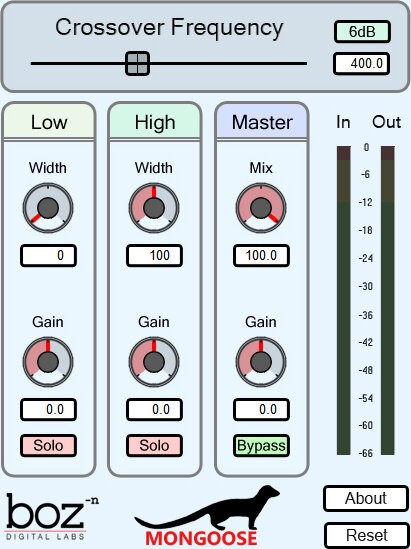Click the Low band header
This screenshot has height=549, width=411.
(49, 122)
